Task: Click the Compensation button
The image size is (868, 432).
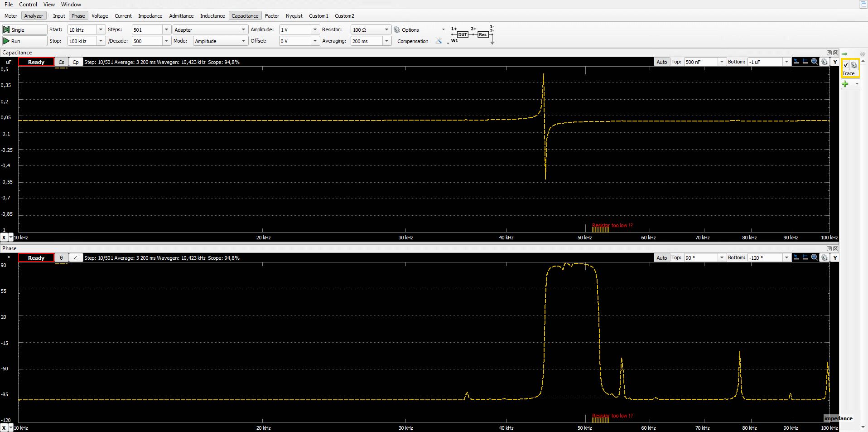Action: click(413, 41)
